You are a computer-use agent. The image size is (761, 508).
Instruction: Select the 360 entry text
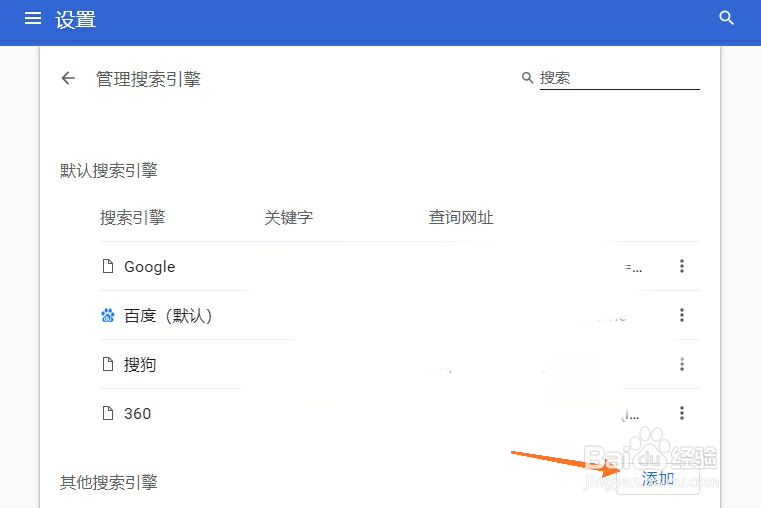click(137, 413)
